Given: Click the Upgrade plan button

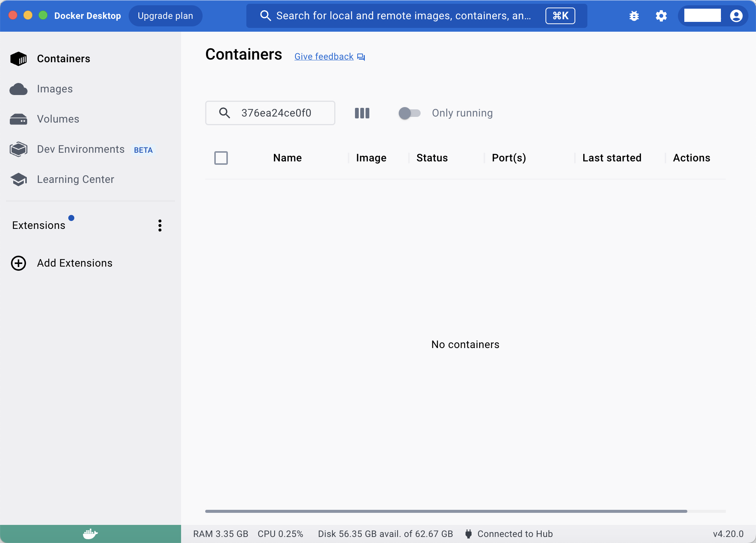Looking at the screenshot, I should point(165,16).
